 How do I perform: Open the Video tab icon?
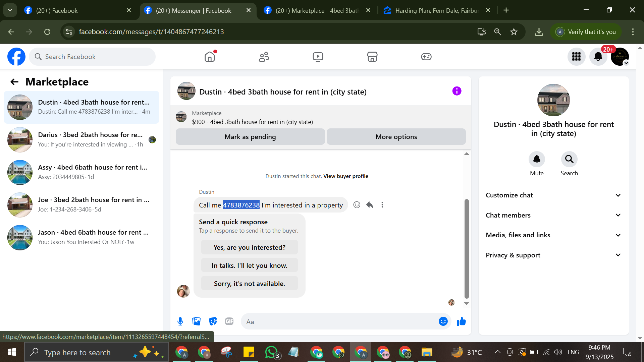coord(318,57)
